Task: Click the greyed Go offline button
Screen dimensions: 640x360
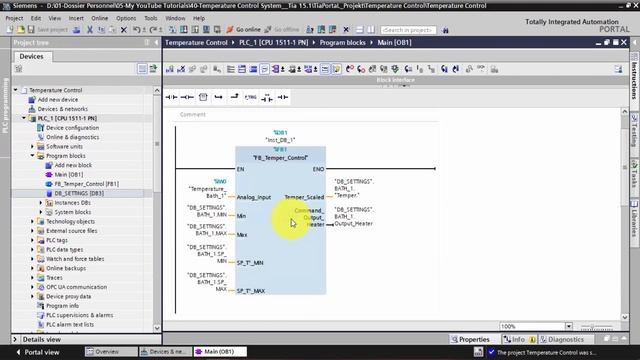Action: [x=282, y=29]
